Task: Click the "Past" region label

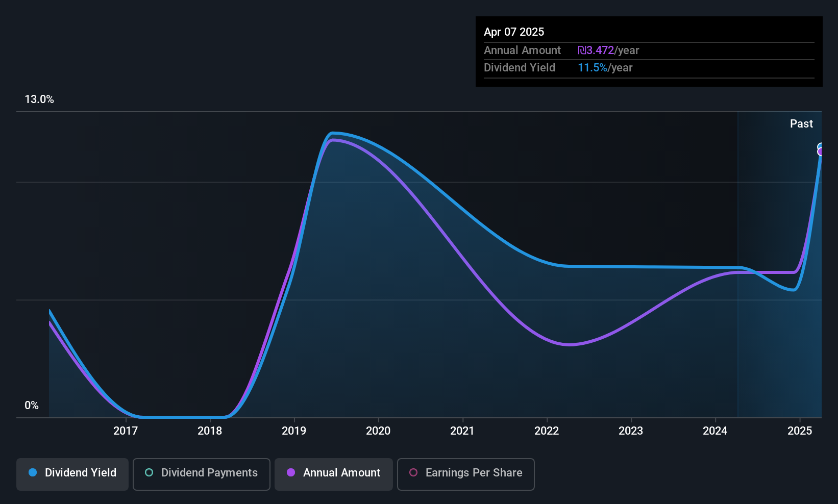Action: 801,124
